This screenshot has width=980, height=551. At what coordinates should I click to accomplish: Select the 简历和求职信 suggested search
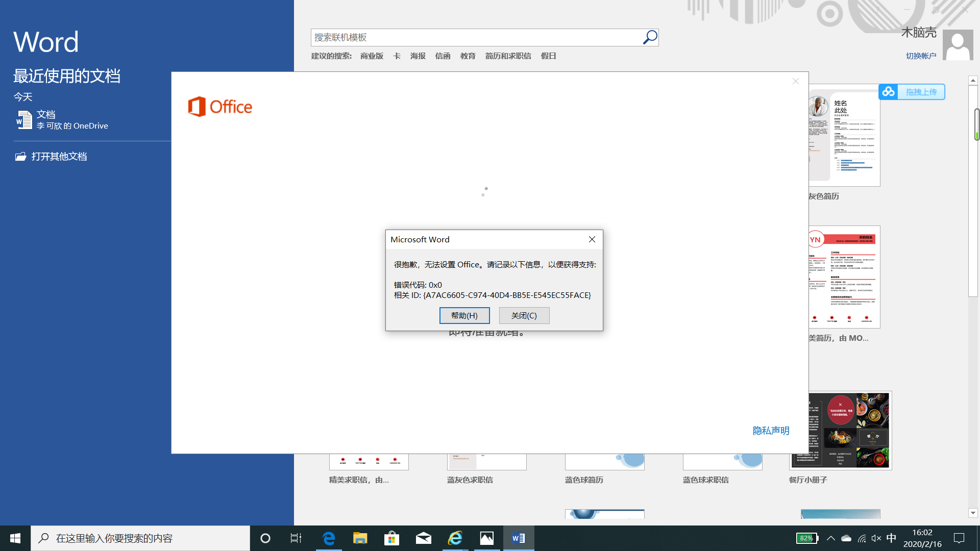click(508, 56)
